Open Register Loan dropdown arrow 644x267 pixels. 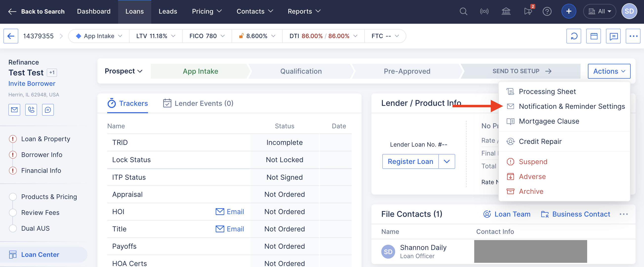click(447, 161)
